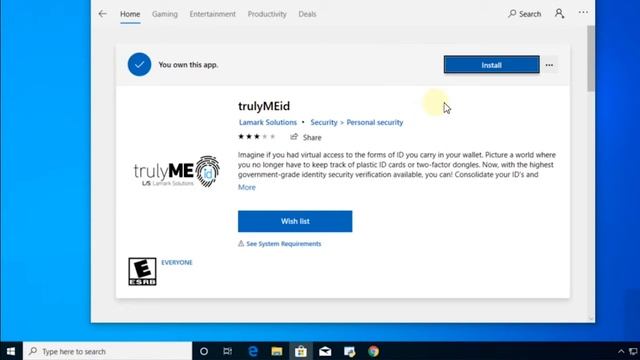Open See System Requirements link
The width and height of the screenshot is (640, 360).
(284, 244)
